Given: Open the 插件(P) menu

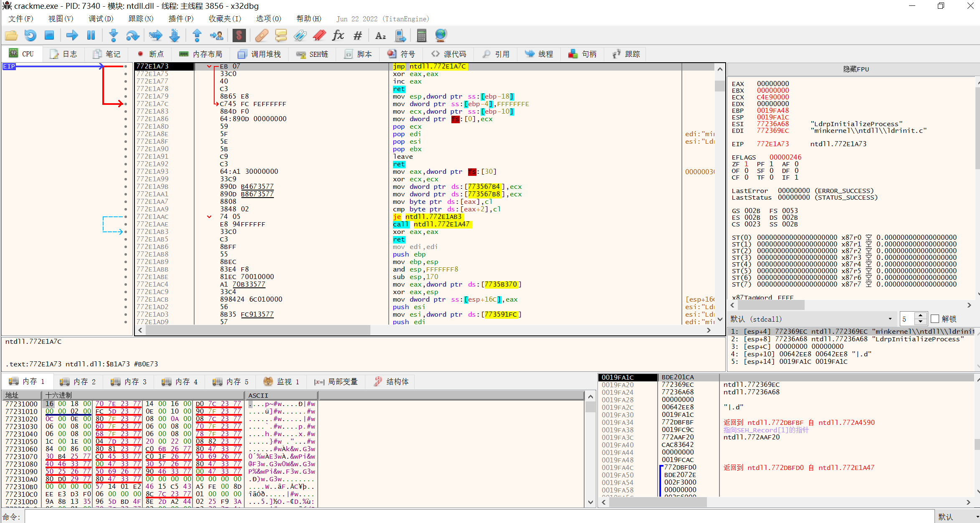Looking at the screenshot, I should (x=181, y=19).
